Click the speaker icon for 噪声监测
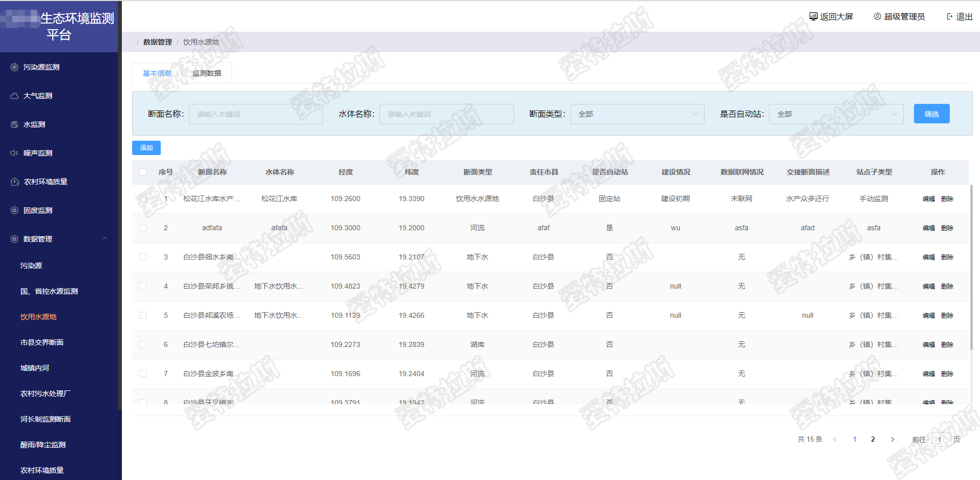 (x=14, y=153)
